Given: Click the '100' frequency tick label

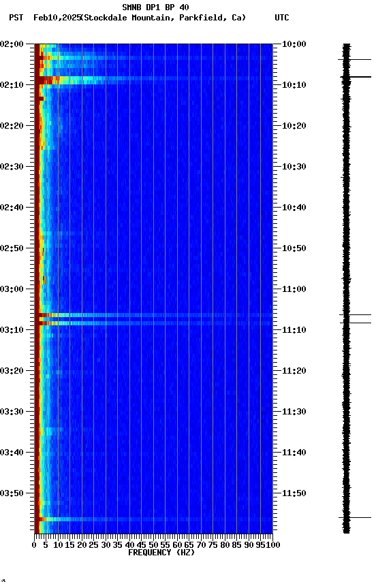Looking at the screenshot, I should coord(274,545).
